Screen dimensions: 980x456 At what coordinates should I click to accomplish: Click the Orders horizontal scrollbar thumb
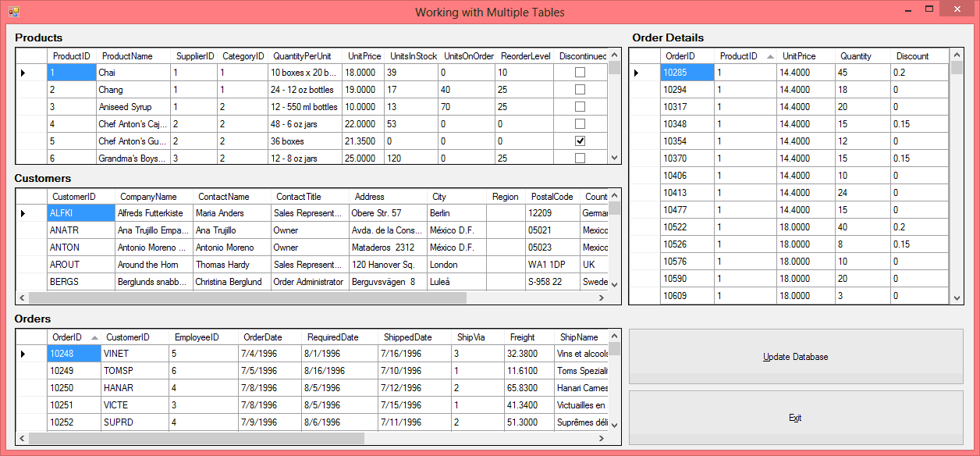[x=197, y=438]
